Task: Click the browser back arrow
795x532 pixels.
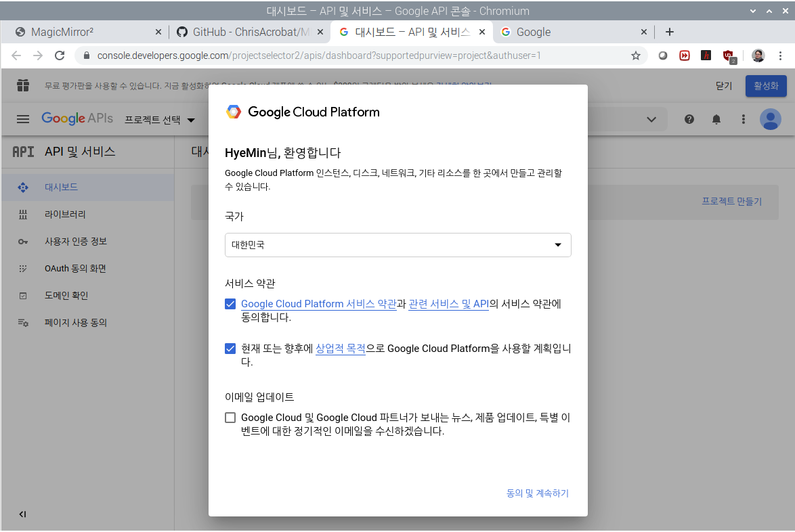Action: 16,56
